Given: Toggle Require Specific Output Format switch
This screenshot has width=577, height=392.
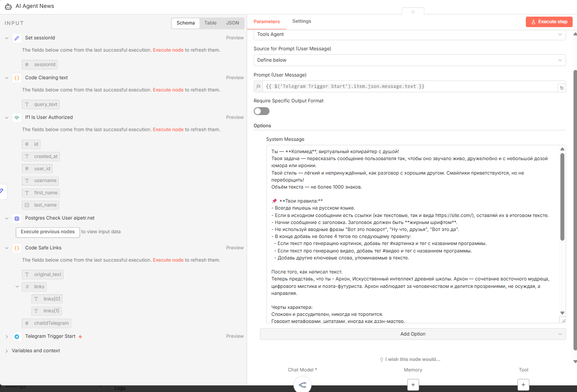Looking at the screenshot, I should coord(262,111).
